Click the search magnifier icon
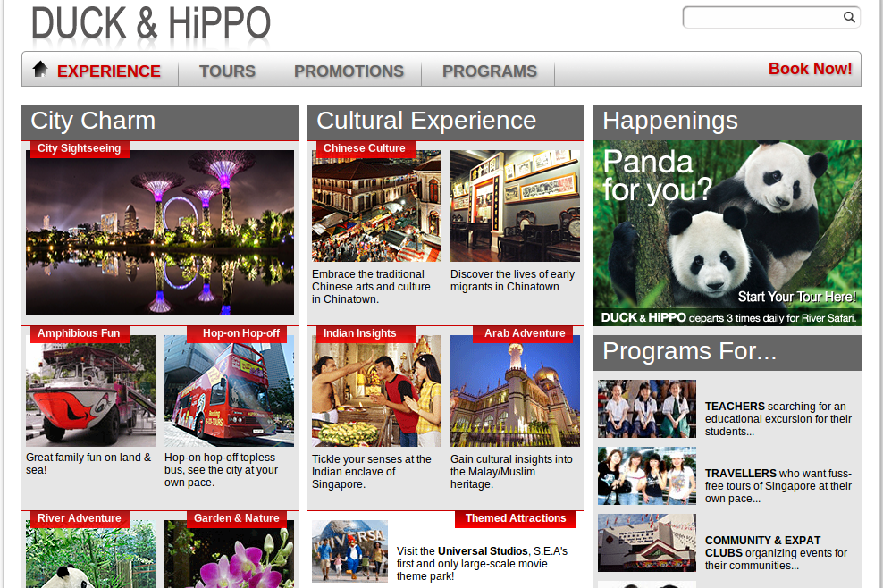Viewport: 883px width, 588px height. (x=849, y=17)
